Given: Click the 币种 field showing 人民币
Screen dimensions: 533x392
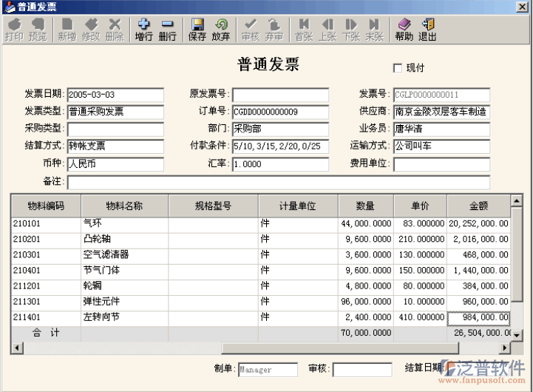Looking at the screenshot, I should tap(115, 163).
